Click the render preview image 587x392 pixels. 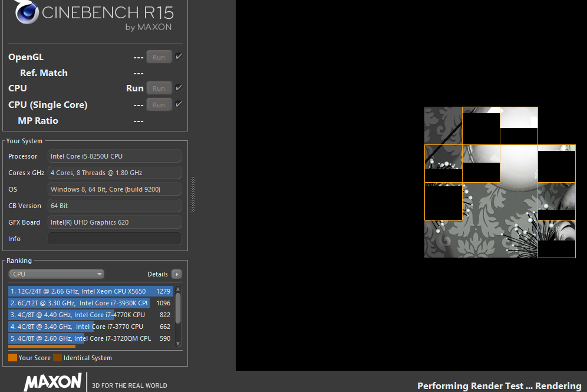[500, 182]
